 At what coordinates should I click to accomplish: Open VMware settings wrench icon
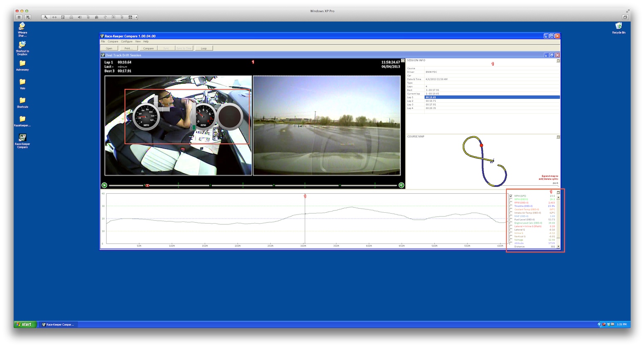tap(46, 17)
